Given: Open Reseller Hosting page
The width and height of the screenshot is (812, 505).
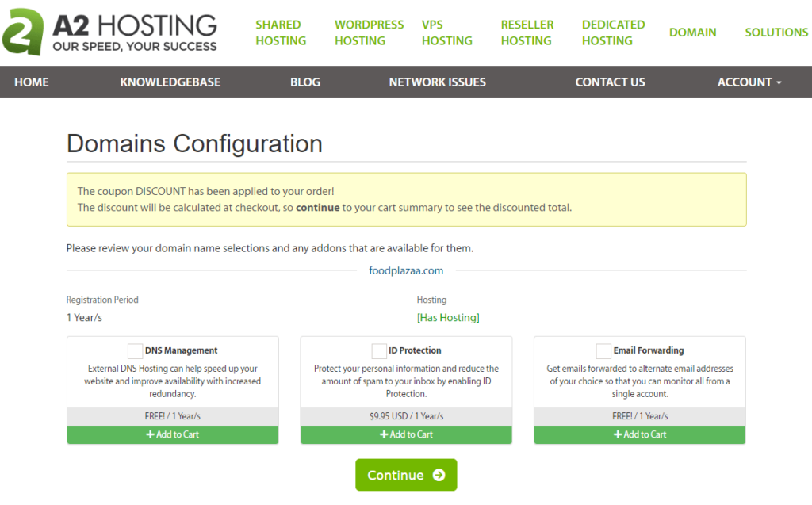Looking at the screenshot, I should pos(527,33).
